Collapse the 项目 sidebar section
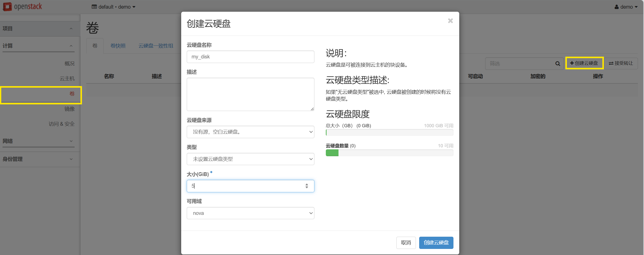644x255 pixels. tap(40, 29)
